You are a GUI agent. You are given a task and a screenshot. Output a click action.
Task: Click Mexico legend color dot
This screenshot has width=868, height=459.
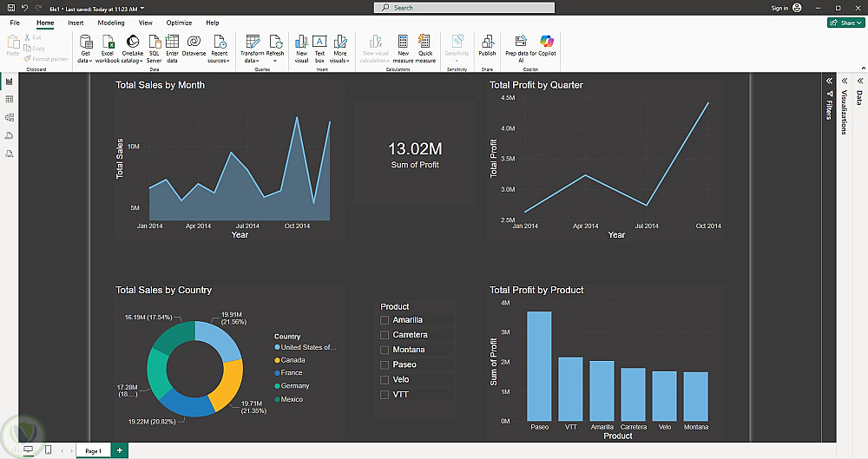click(x=277, y=399)
